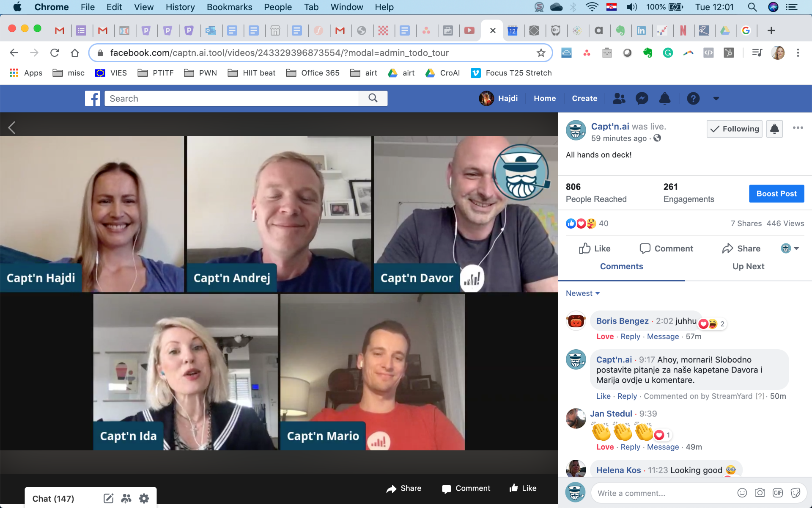Screen dimensions: 812x508
Task: Open macOS Spotlight search icon
Action: (752, 7)
